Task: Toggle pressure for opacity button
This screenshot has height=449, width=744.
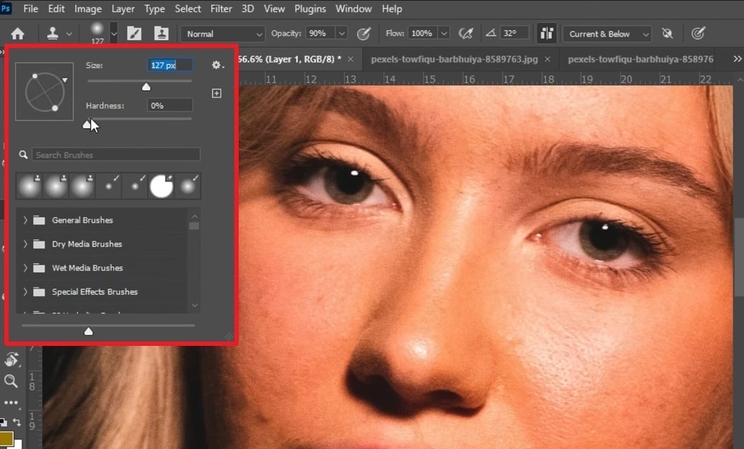Action: click(x=366, y=33)
